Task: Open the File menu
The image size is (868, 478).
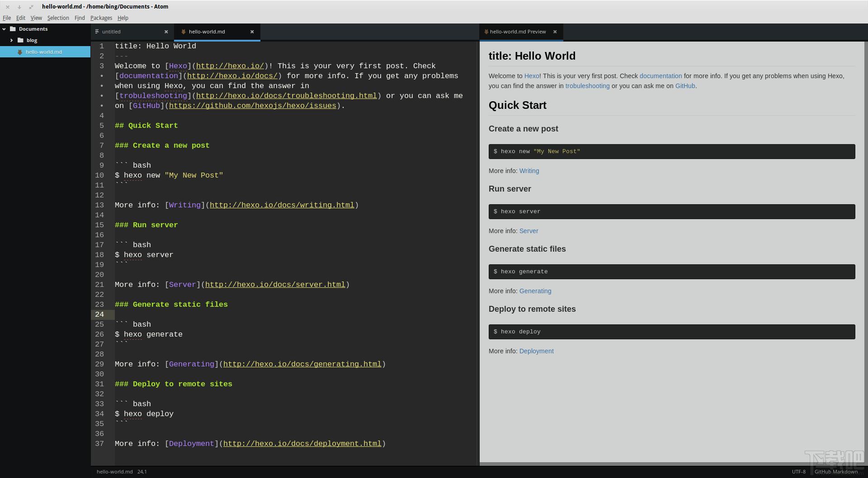Action: (x=7, y=18)
